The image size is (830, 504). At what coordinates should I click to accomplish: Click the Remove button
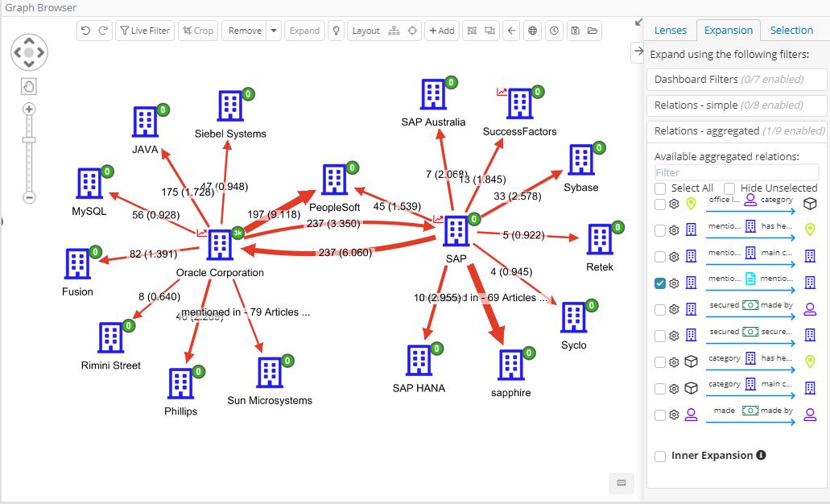point(245,31)
